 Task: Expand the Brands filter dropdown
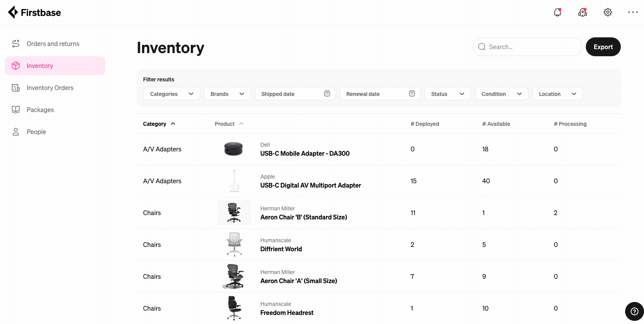(227, 94)
